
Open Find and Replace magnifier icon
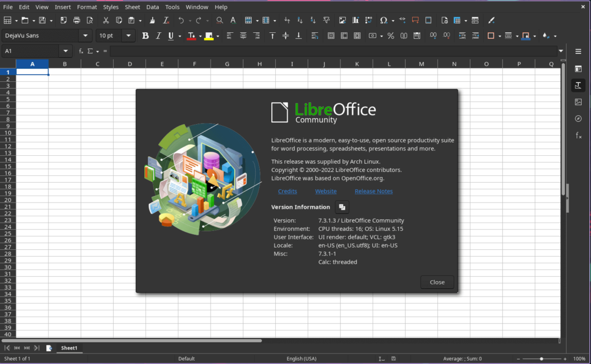click(219, 20)
